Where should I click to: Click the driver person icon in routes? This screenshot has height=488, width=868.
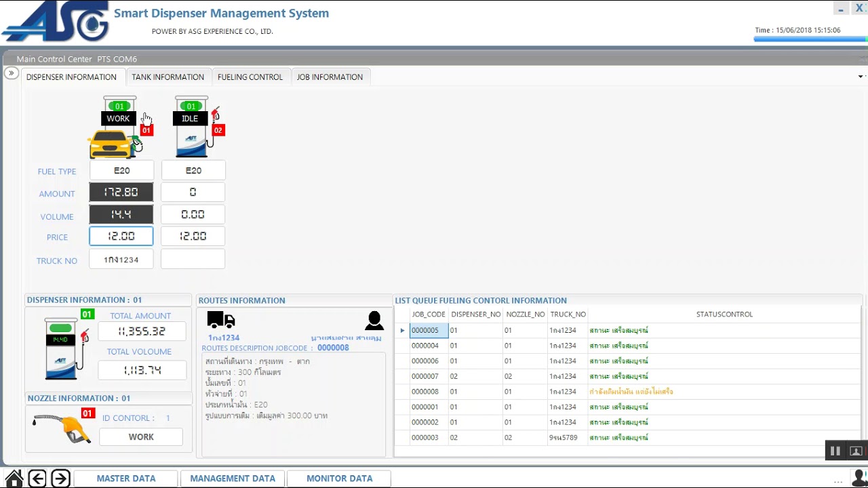coord(374,321)
